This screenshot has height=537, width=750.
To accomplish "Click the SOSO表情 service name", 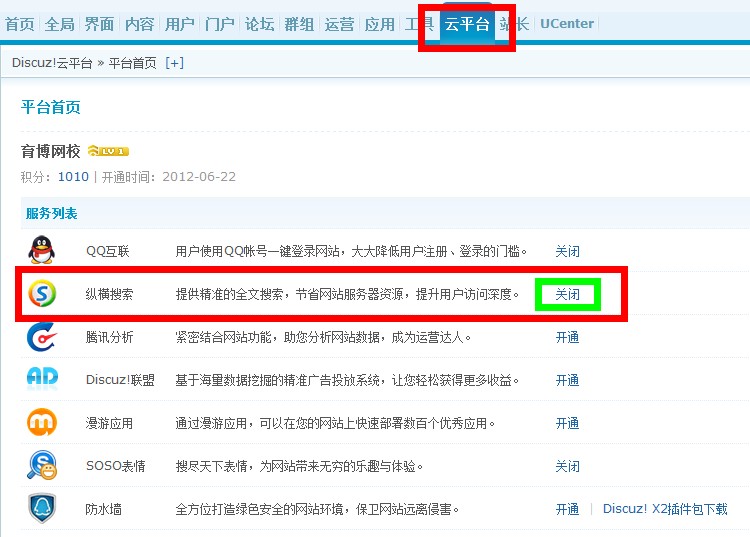I will (115, 466).
